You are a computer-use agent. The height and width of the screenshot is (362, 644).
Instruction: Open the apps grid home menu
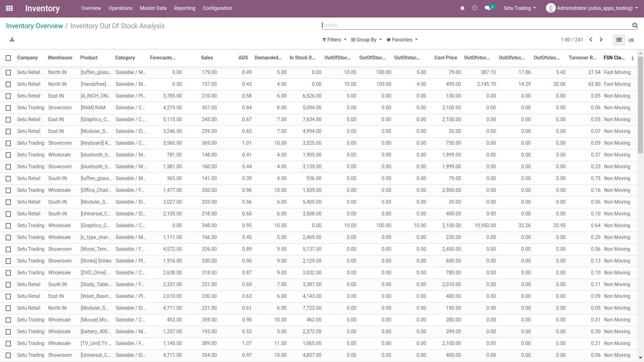coord(9,8)
